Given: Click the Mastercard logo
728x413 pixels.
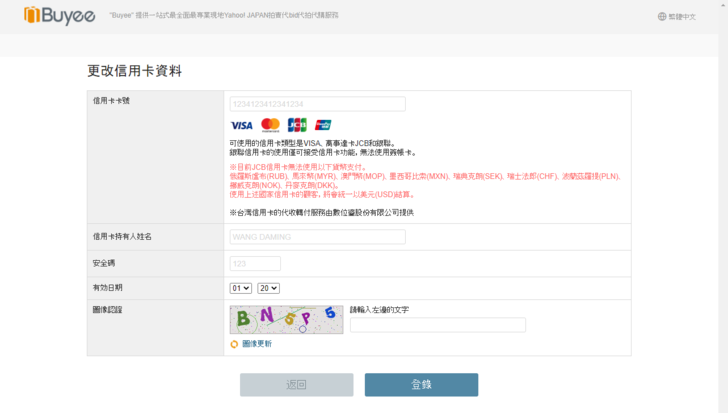Looking at the screenshot, I should click(x=270, y=125).
